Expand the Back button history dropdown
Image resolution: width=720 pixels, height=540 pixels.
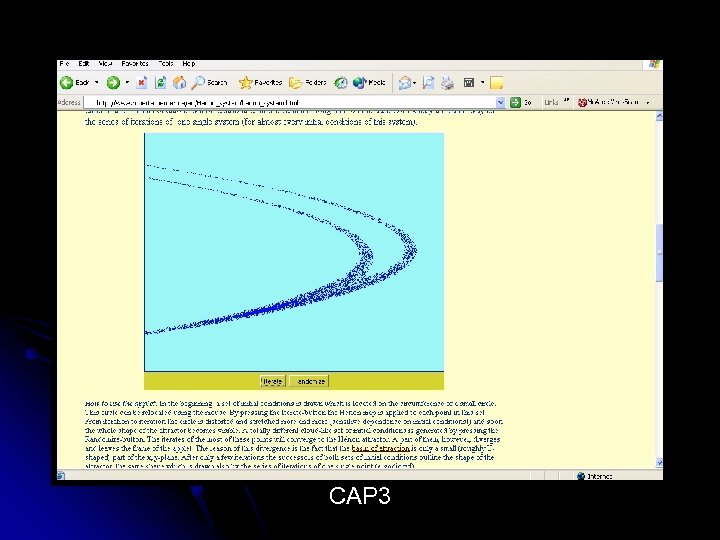pos(96,83)
